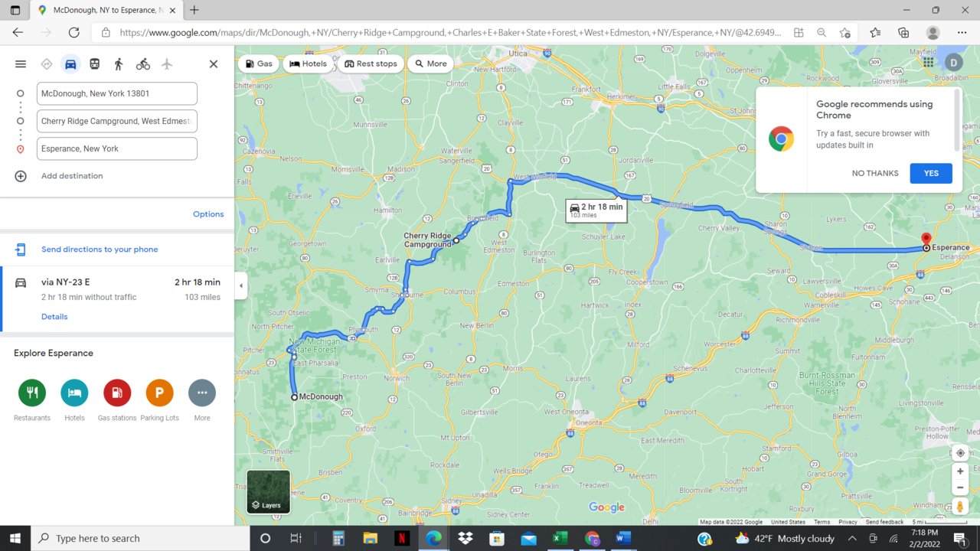980x551 pixels.
Task: Open browser Settings and more menu
Action: 962,32
